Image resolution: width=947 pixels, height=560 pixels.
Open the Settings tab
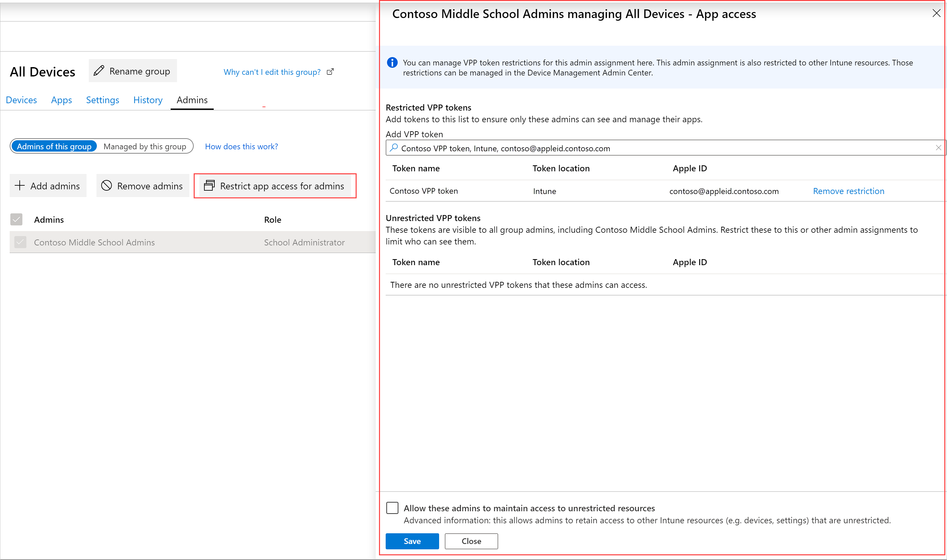tap(103, 100)
